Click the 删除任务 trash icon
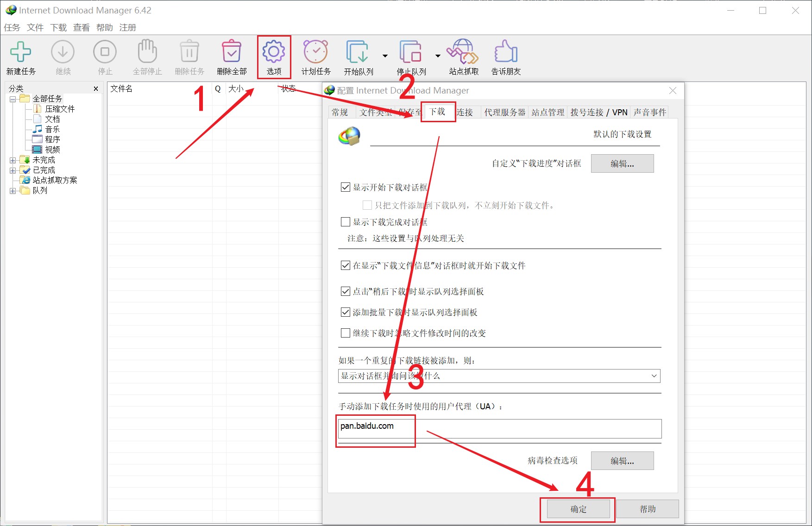This screenshot has height=526, width=812. 189,51
